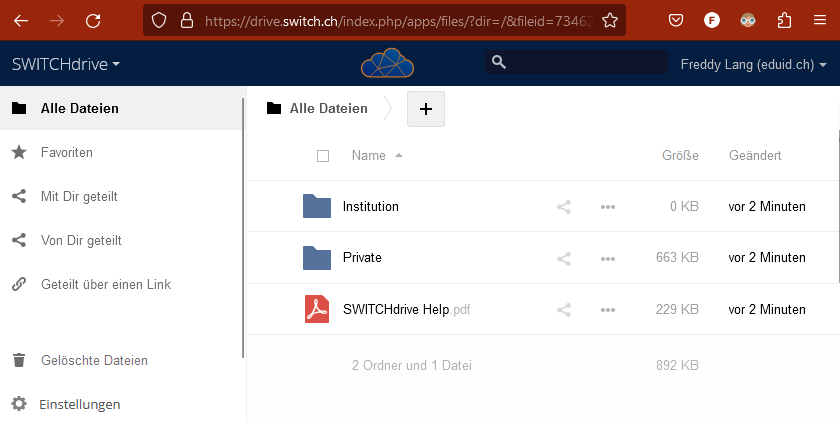840x422 pixels.
Task: Click 'vor 2 Minuten' in Private row
Action: coord(767,258)
